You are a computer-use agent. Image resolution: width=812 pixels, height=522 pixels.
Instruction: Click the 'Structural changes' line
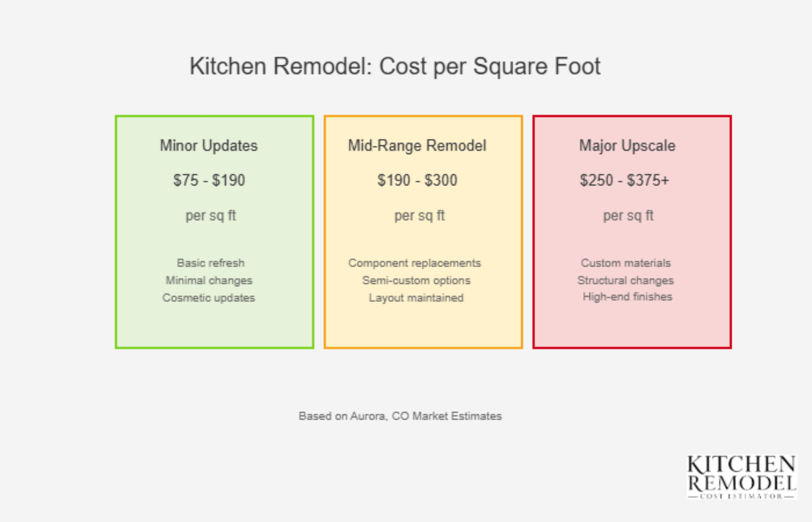coord(625,280)
